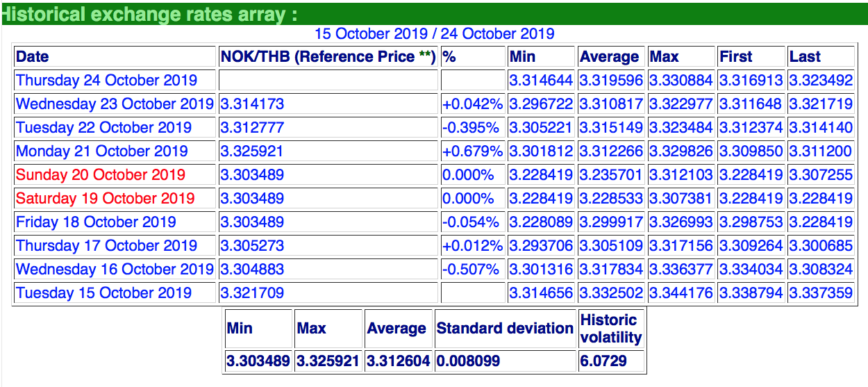Click the Wednesday 23 October 2019 link
Screen dimensions: 868x387
(115, 104)
